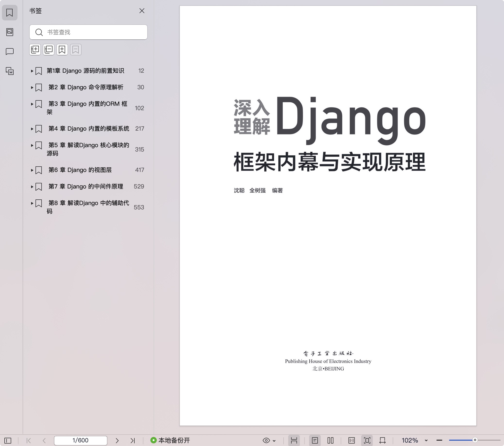Go to the next page

[x=117, y=440]
